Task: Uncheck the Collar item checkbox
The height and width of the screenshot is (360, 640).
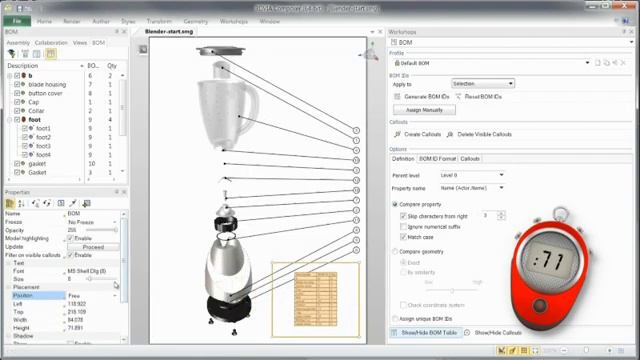Action: [17, 111]
